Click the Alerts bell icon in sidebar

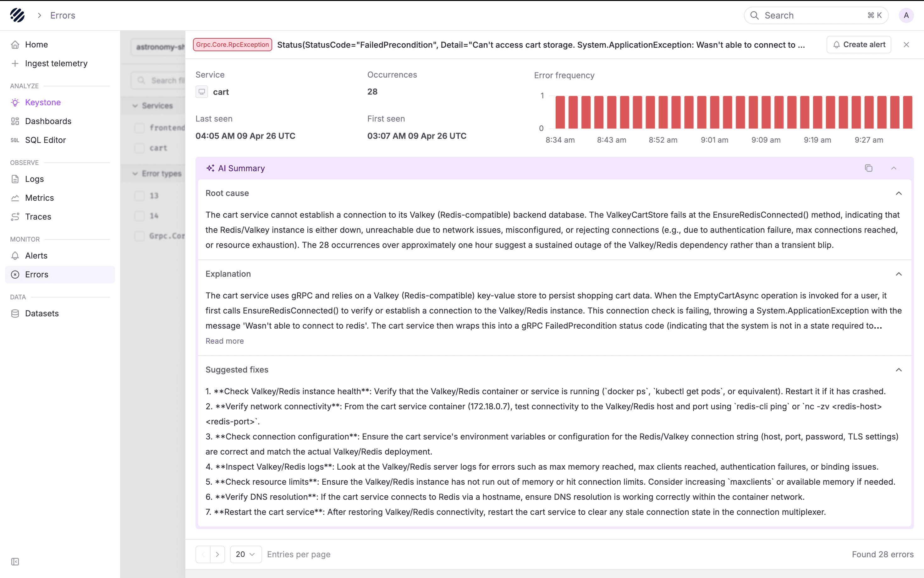pyautogui.click(x=15, y=256)
